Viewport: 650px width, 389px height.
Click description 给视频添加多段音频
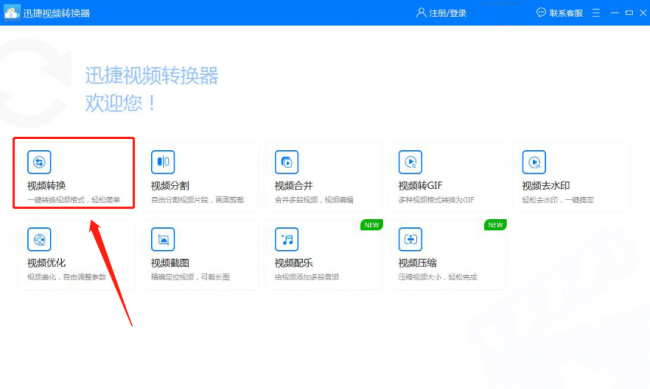[307, 277]
